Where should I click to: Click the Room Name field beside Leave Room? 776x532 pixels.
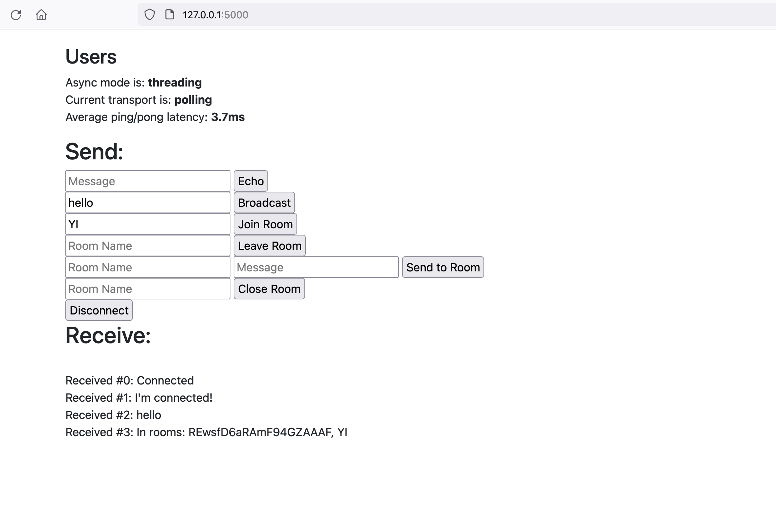(148, 246)
